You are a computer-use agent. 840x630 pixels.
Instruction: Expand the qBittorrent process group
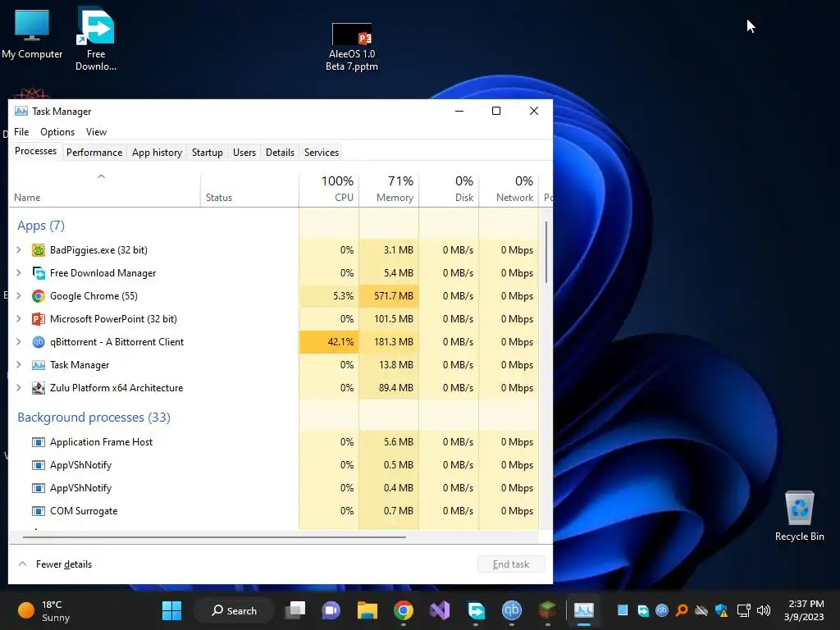(19, 342)
